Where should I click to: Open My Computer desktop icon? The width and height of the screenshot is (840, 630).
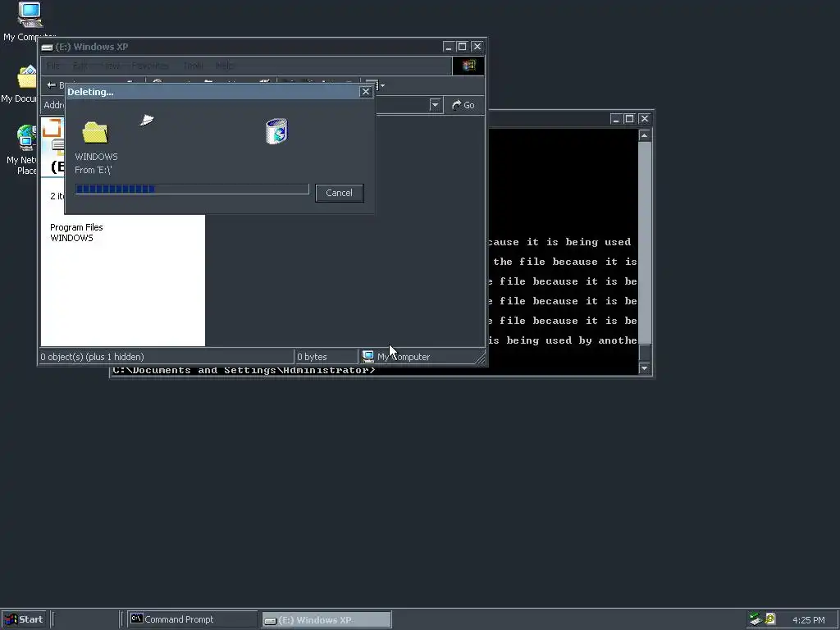click(x=30, y=21)
